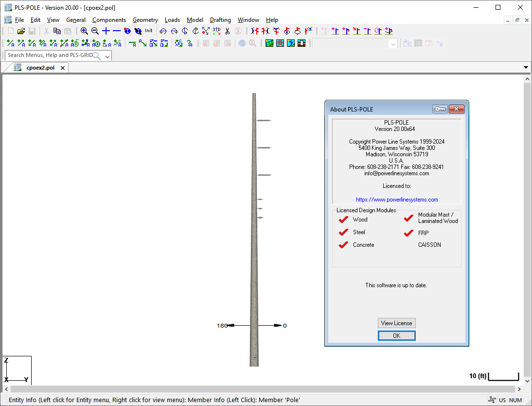Viewport: 532px width, 406px height.
Task: Click the green circled-A annotation icon
Action: [x=75, y=43]
